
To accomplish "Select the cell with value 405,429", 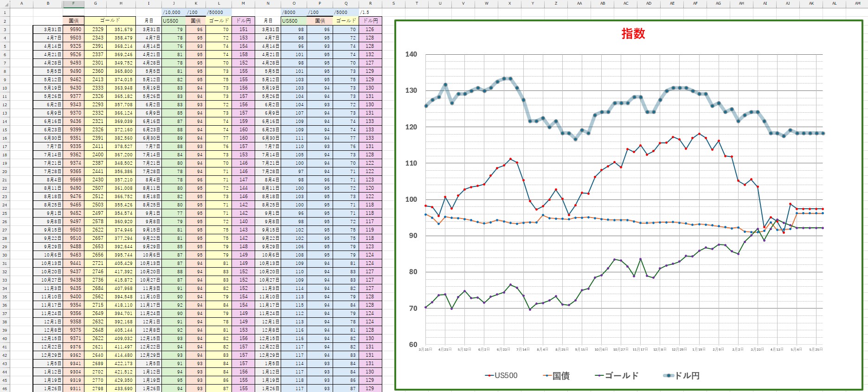I will (x=121, y=263).
